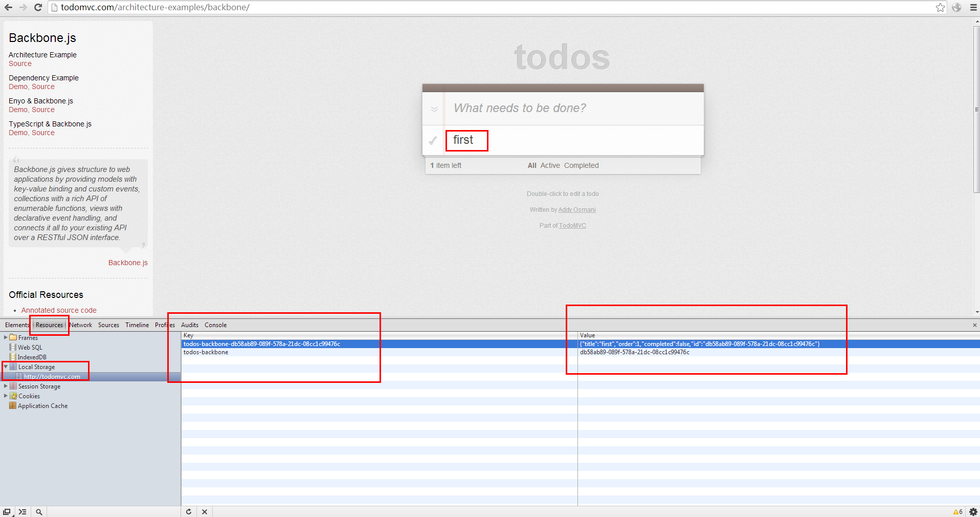Open Annotated source code link
This screenshot has width=980, height=517.
(x=59, y=310)
